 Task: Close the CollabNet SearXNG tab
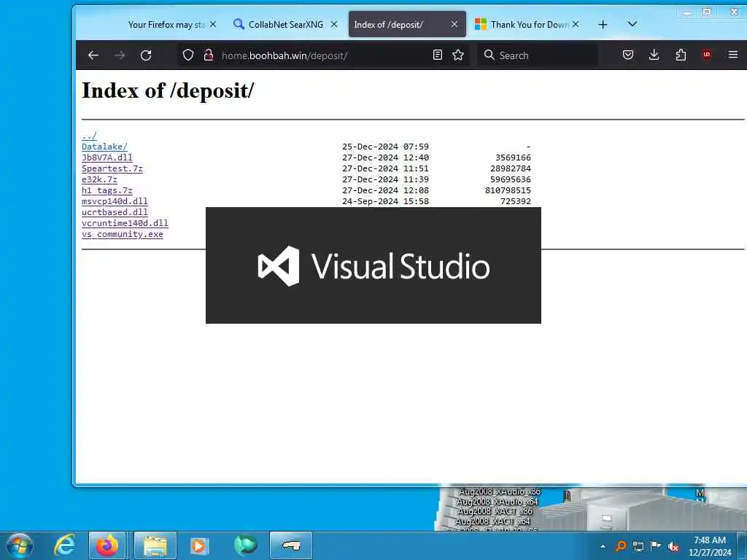(x=334, y=24)
